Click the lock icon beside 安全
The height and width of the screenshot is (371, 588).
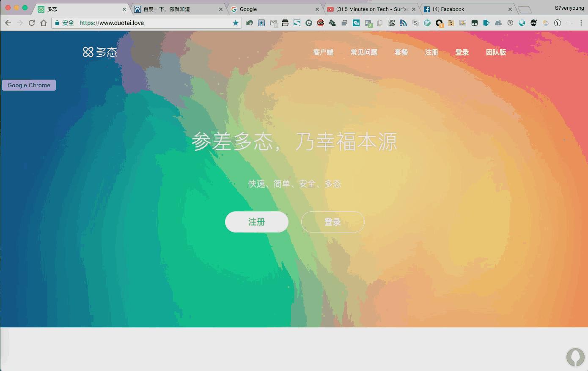pyautogui.click(x=57, y=23)
